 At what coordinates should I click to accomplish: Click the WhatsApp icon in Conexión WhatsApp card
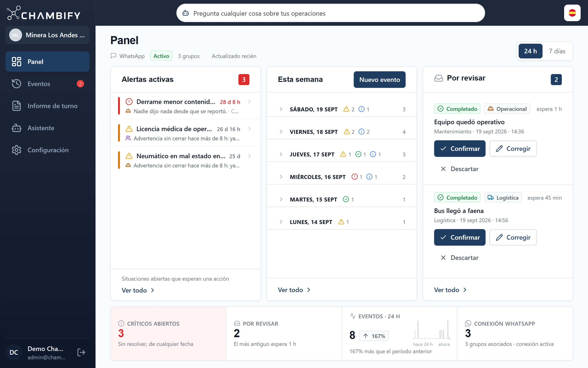tap(468, 323)
